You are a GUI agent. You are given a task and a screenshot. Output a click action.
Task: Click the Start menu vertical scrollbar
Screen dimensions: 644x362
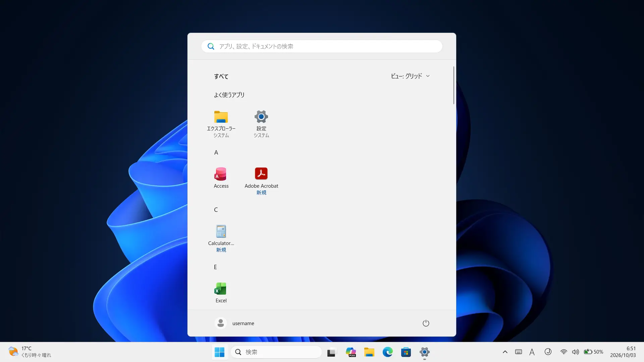pyautogui.click(x=453, y=85)
